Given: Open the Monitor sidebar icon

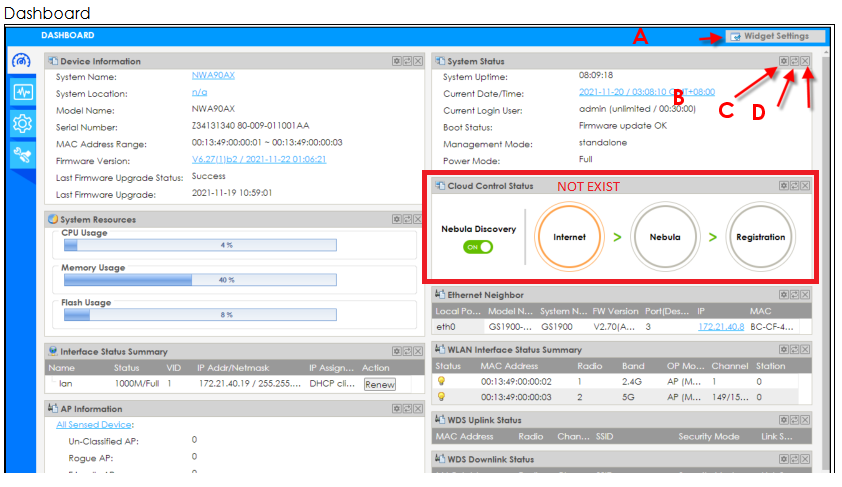Looking at the screenshot, I should tap(23, 92).
